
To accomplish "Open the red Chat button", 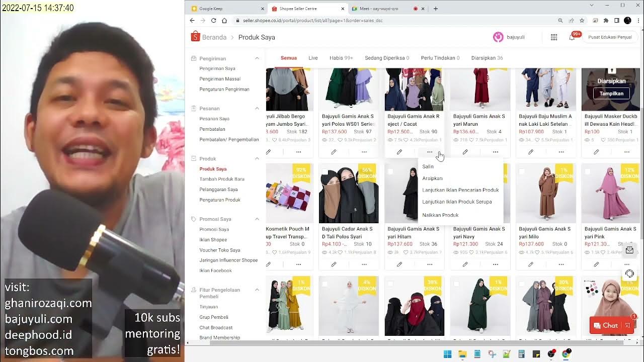I will pyautogui.click(x=612, y=325).
